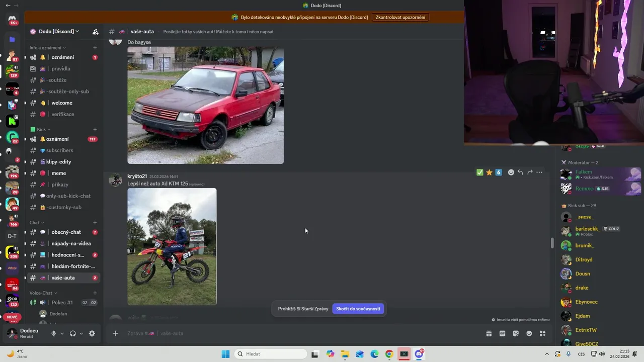
Task: Add channel with plus next to Info a oznámení
Action: [x=95, y=48]
